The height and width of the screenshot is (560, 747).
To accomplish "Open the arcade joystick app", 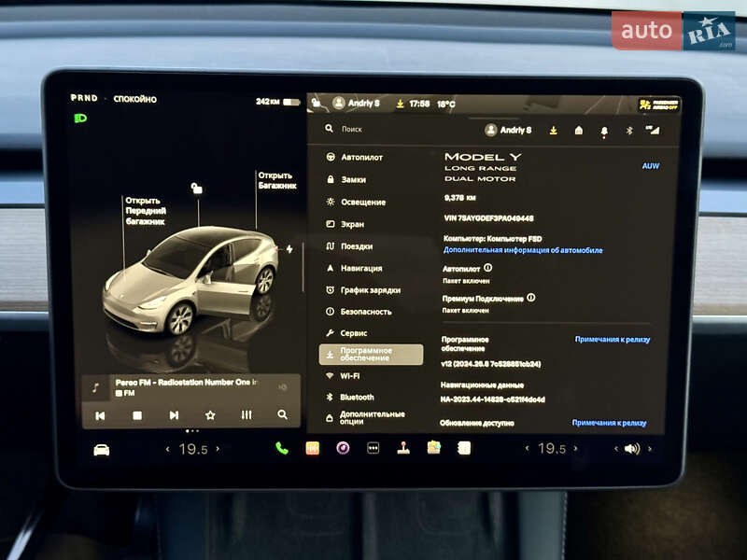I will point(403,448).
